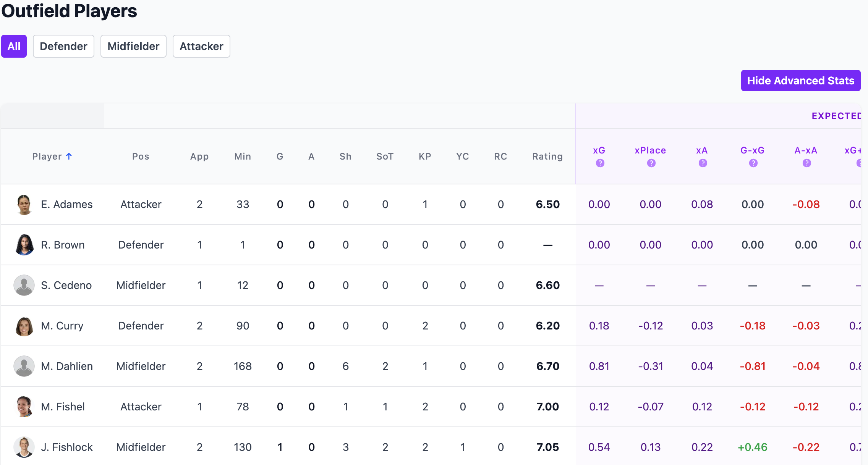Sort by the KP column header
The image size is (868, 465).
pos(425,157)
